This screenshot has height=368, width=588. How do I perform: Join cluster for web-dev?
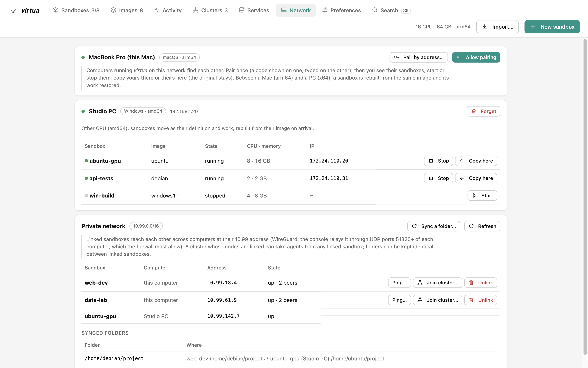[437, 283]
